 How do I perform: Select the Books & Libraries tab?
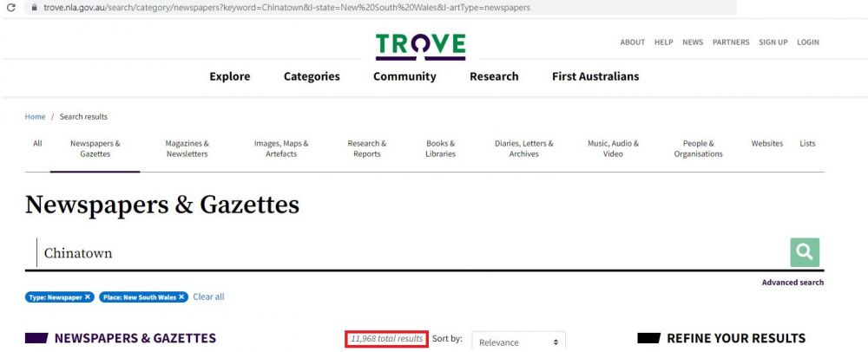pyautogui.click(x=440, y=148)
